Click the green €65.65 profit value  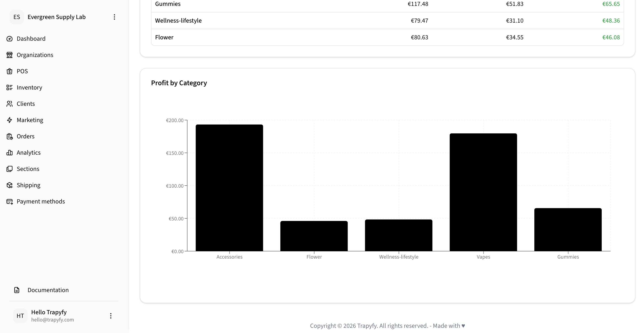point(611,4)
